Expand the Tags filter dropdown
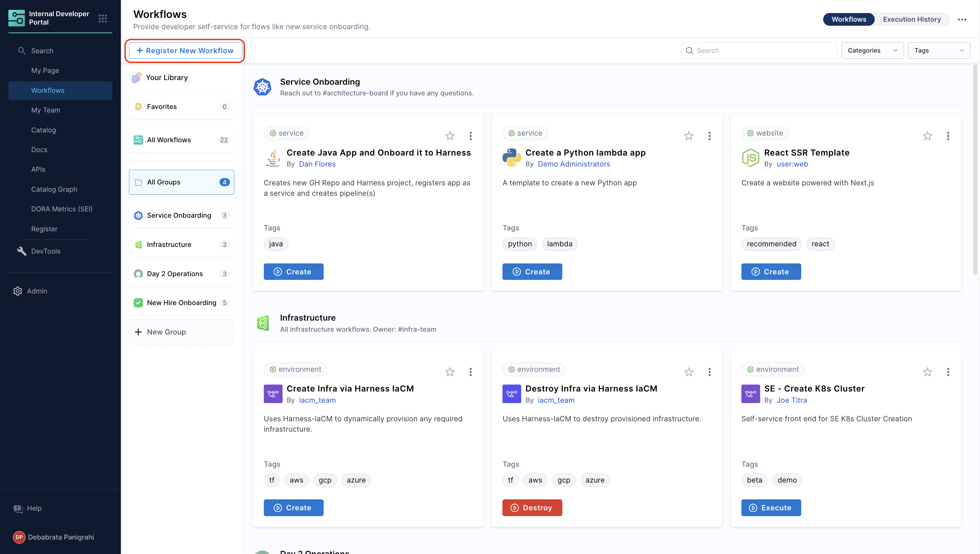This screenshot has height=554, width=980. click(939, 50)
